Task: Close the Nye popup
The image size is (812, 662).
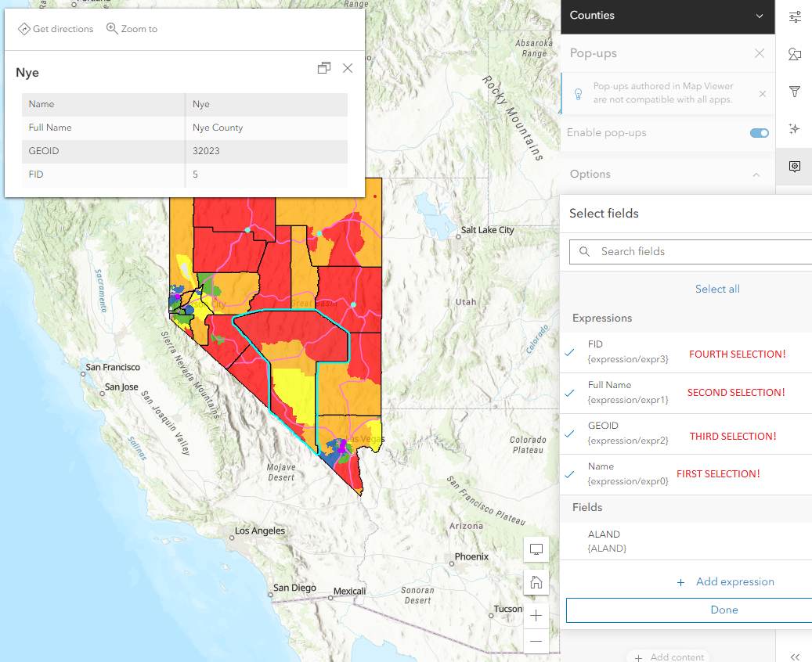Action: coord(348,68)
